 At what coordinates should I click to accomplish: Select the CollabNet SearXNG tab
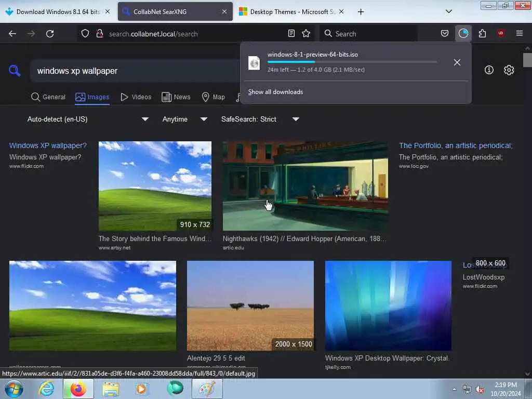(x=176, y=11)
